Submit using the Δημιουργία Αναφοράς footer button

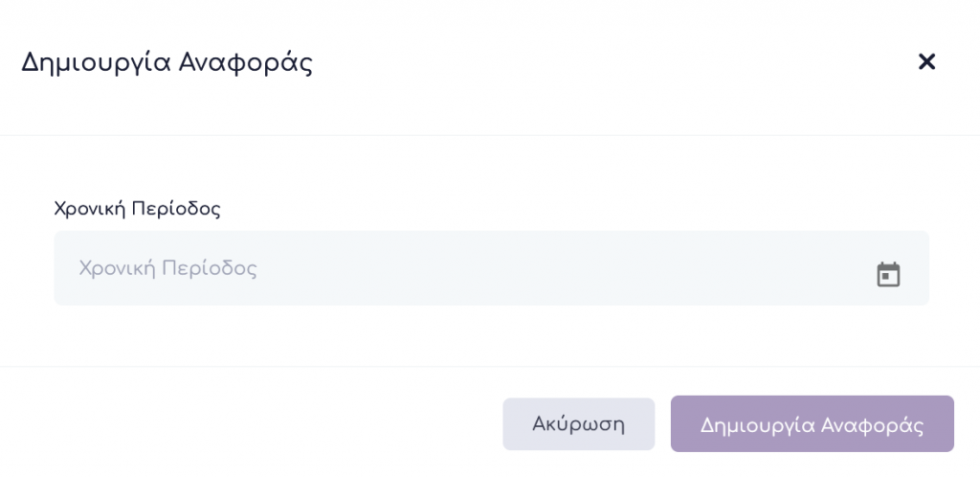coord(812,424)
